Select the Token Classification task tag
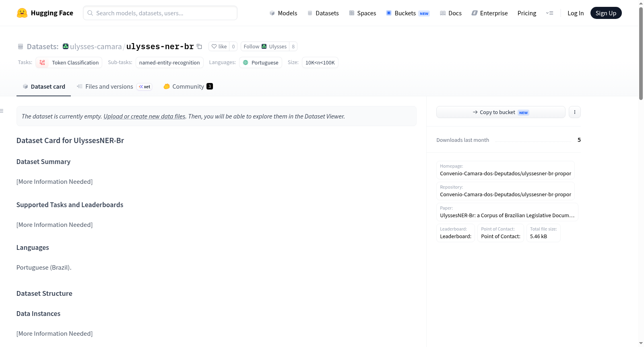 [x=69, y=62]
